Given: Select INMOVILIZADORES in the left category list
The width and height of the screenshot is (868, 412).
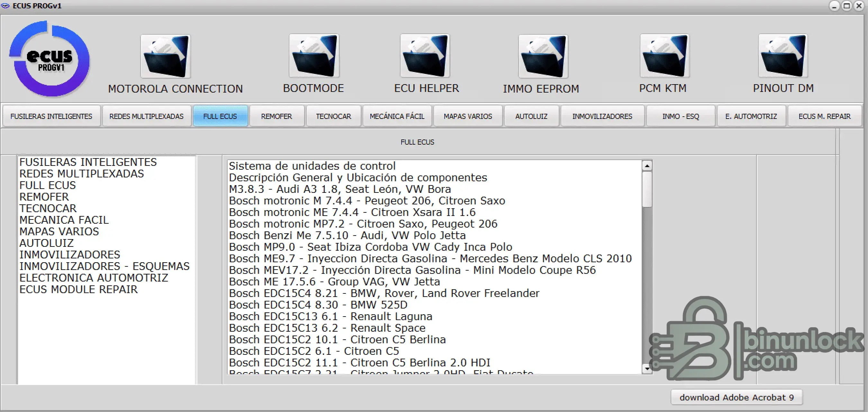Looking at the screenshot, I should (x=70, y=255).
